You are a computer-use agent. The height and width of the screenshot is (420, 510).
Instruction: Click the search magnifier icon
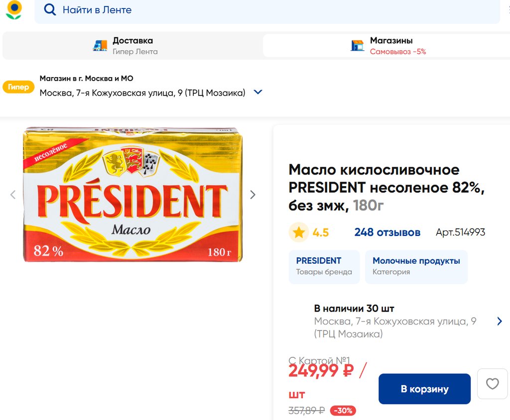tap(50, 10)
